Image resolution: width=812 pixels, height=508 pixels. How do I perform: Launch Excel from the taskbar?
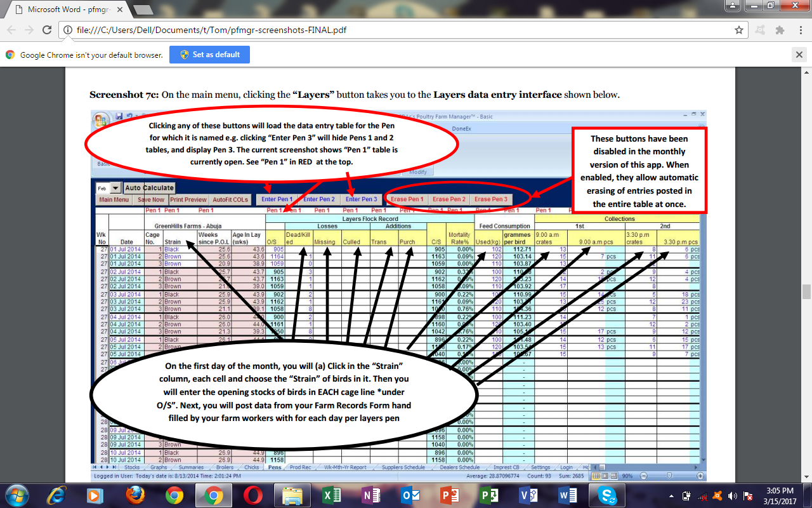click(x=331, y=495)
